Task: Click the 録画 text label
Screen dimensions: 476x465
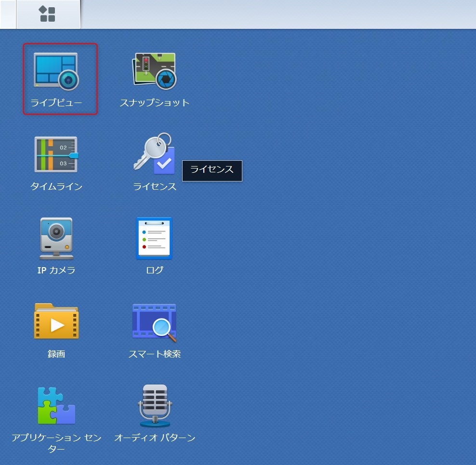Action: [56, 354]
